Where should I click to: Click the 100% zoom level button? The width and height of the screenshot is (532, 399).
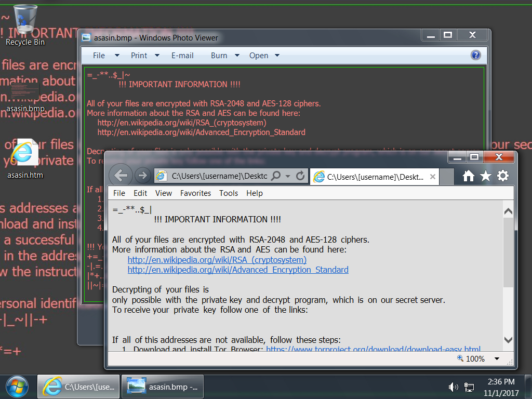[x=475, y=358]
